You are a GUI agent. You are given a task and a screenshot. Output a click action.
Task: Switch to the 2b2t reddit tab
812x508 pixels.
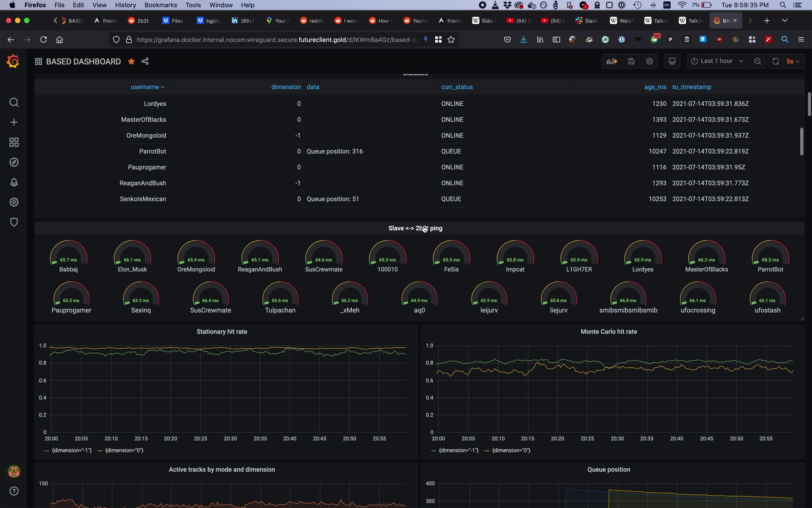point(139,21)
